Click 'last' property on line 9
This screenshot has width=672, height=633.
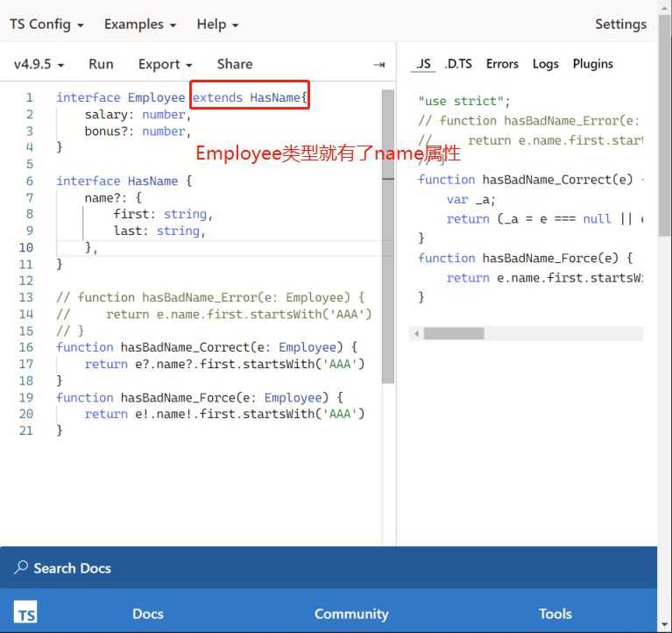tap(127, 231)
